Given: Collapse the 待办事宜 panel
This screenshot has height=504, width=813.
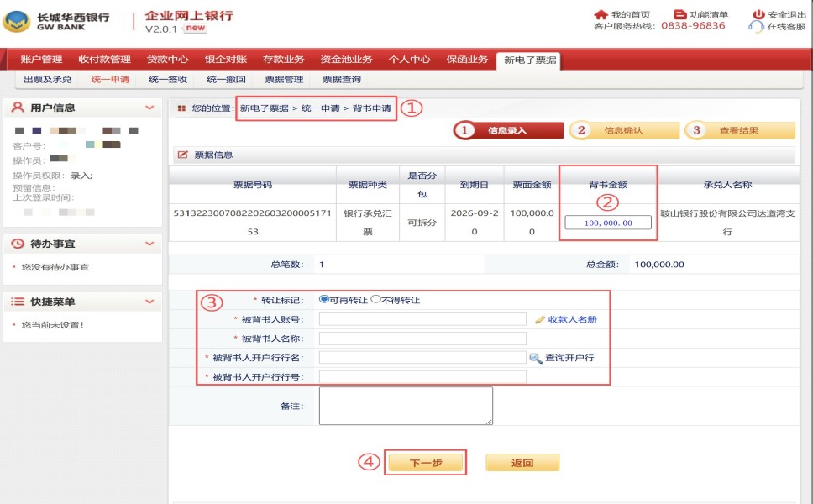Looking at the screenshot, I should point(149,244).
